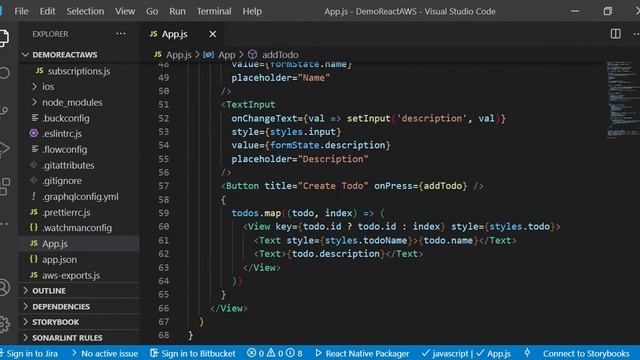Click the App.js status bar item
The image size is (640, 360).
493,353
